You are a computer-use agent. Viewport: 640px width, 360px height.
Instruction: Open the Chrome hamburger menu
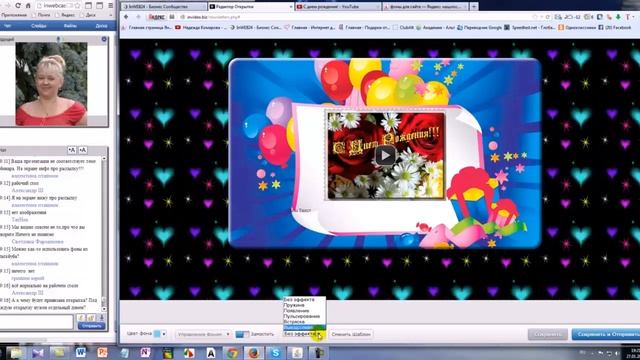(111, 6)
